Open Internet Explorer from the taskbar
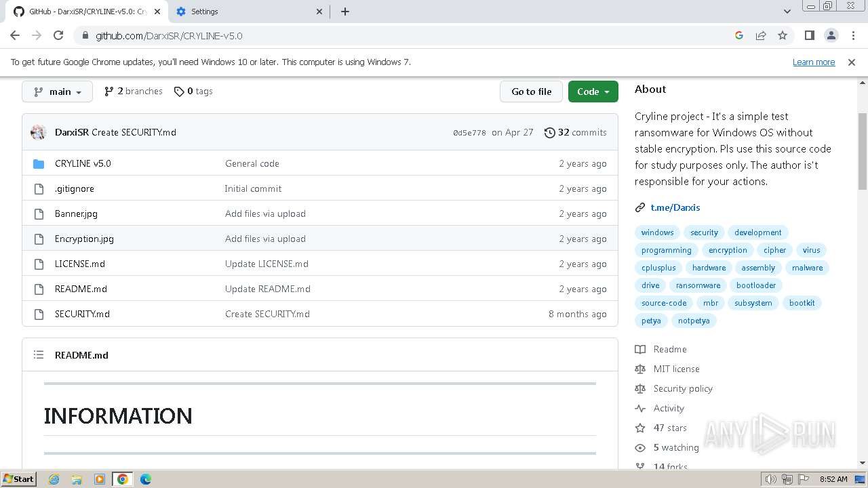 [x=54, y=479]
